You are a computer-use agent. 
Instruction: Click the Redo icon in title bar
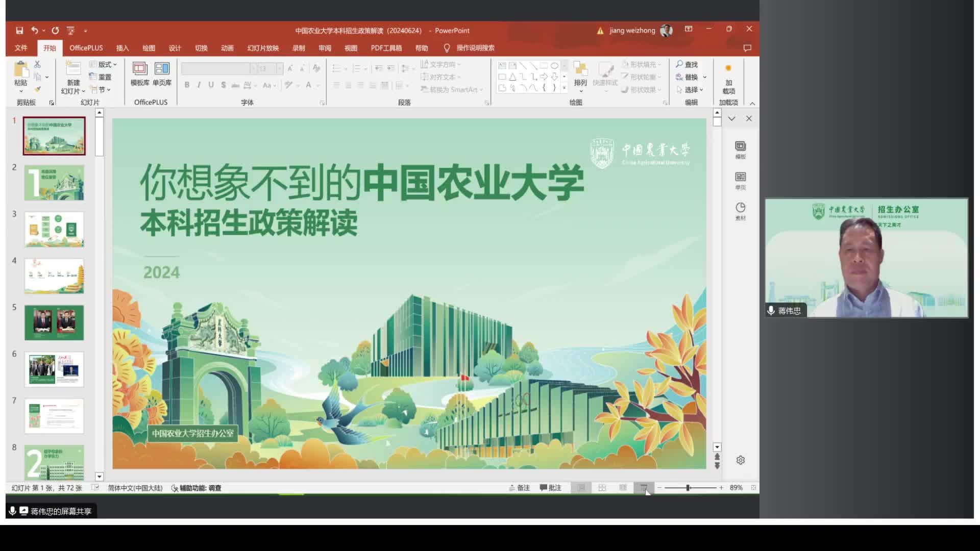pyautogui.click(x=55, y=31)
